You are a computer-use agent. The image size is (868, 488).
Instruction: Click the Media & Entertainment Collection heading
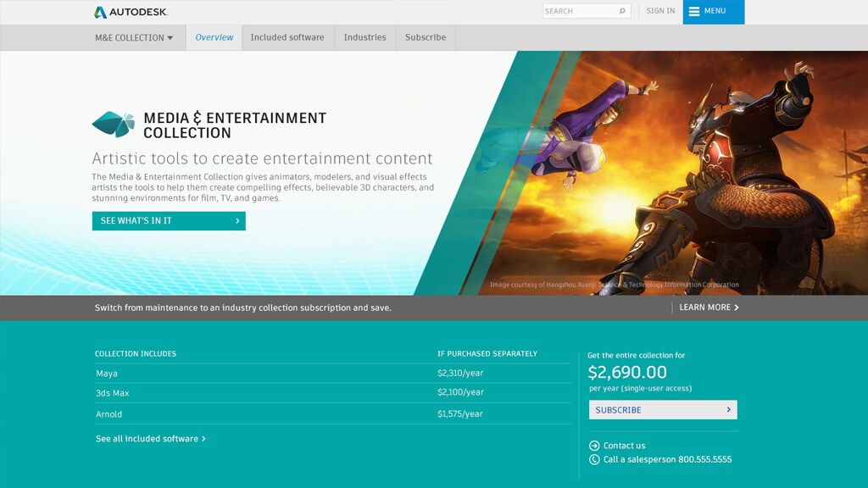point(235,125)
